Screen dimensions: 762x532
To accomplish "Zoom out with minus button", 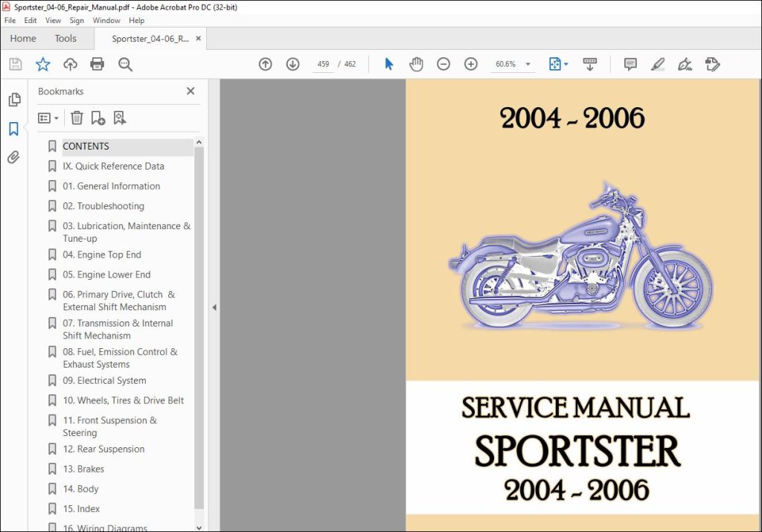I will tap(444, 64).
